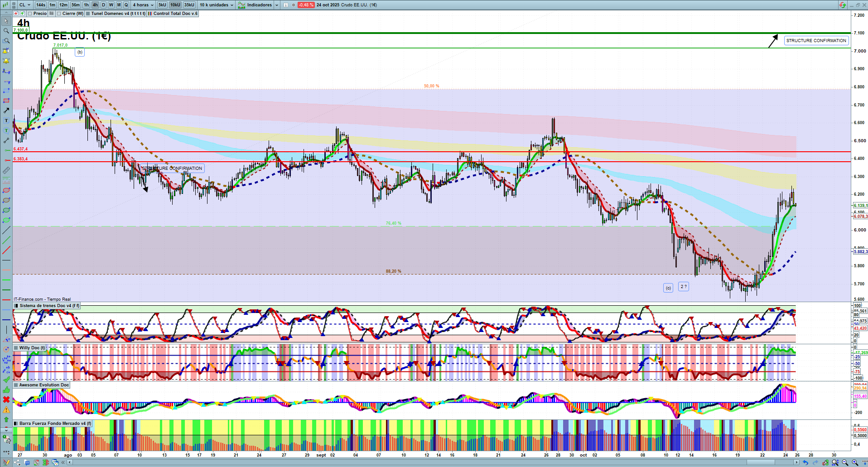Pick the square text label tool
Screen dimensions: 868x467
(6, 120)
